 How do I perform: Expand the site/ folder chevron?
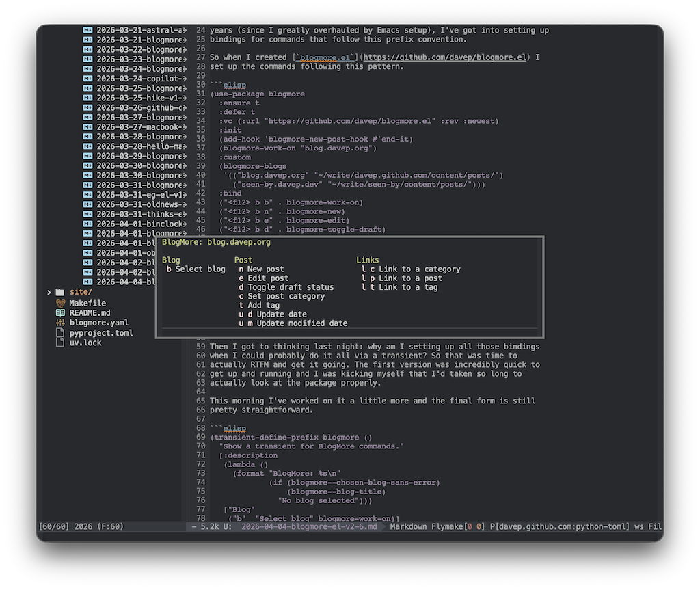(x=49, y=292)
